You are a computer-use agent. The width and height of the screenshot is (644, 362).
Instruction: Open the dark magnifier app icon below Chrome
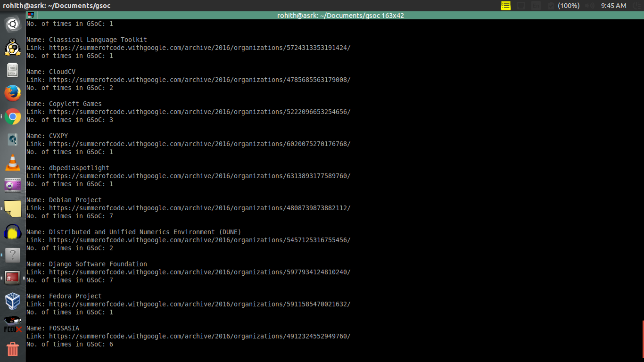(13, 140)
